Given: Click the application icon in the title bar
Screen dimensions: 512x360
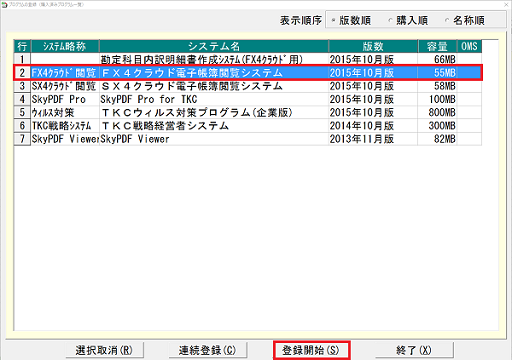Looking at the screenshot, I should [4, 5].
